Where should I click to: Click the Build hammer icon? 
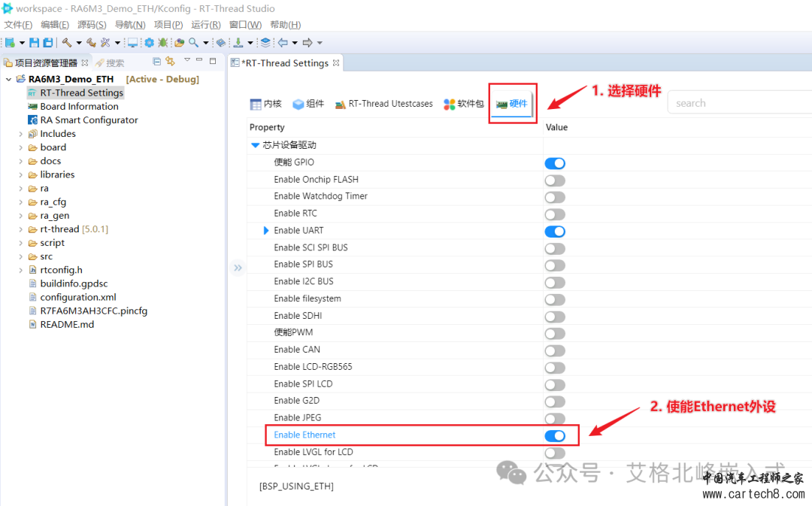click(x=67, y=42)
